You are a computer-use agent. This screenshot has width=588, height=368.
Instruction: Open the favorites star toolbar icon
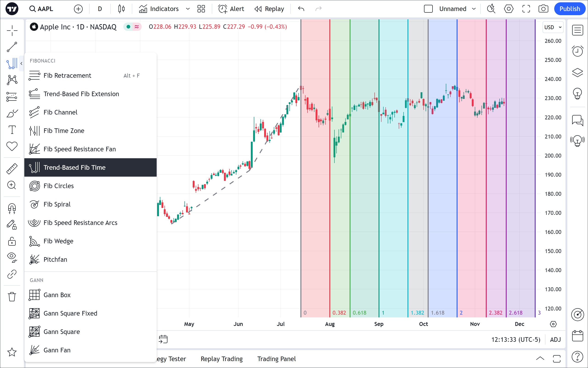(x=12, y=352)
